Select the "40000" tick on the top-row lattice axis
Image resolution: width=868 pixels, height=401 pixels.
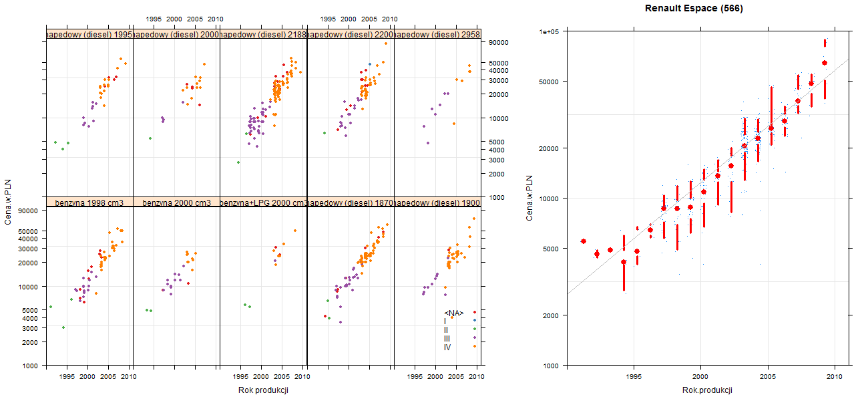tap(499, 70)
